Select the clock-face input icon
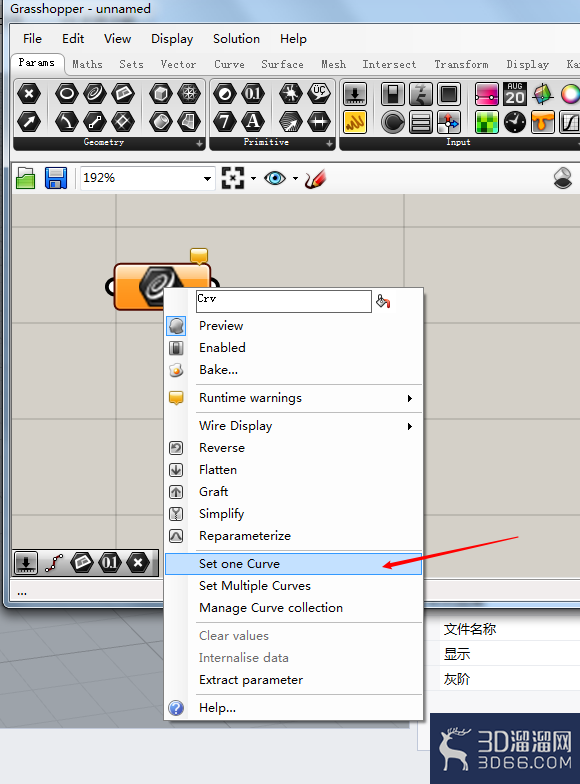 click(514, 122)
